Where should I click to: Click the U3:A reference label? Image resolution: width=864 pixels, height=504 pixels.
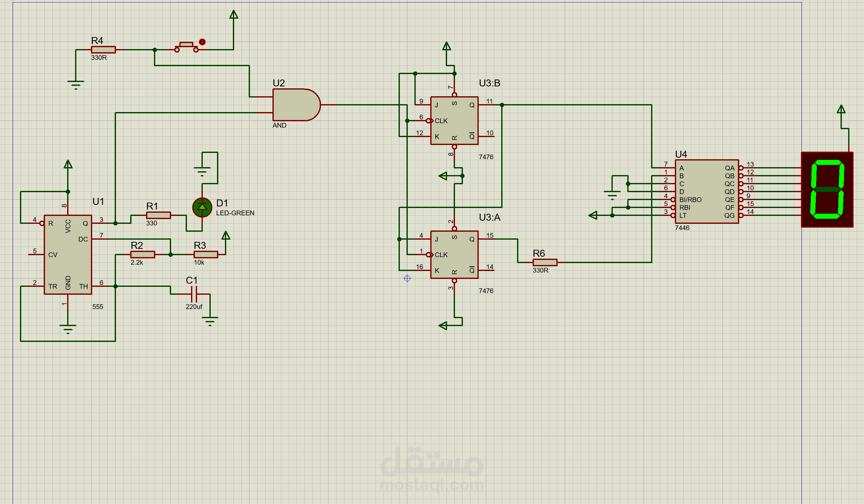click(490, 217)
